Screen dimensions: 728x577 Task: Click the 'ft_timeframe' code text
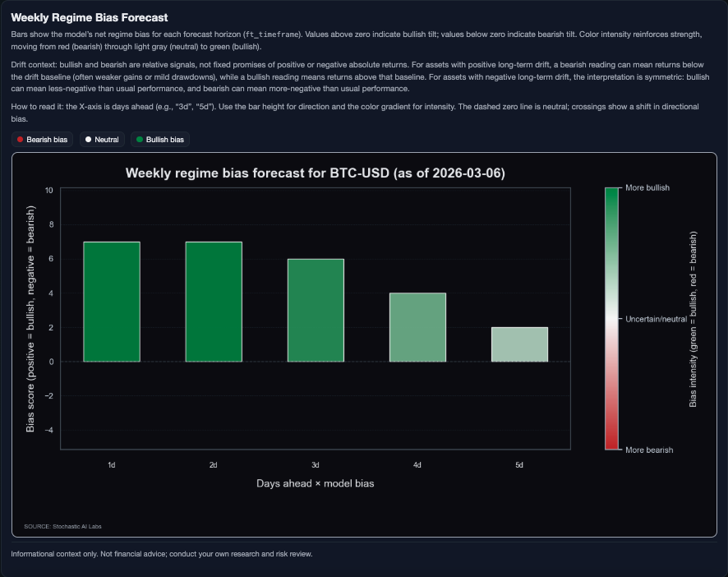272,35
